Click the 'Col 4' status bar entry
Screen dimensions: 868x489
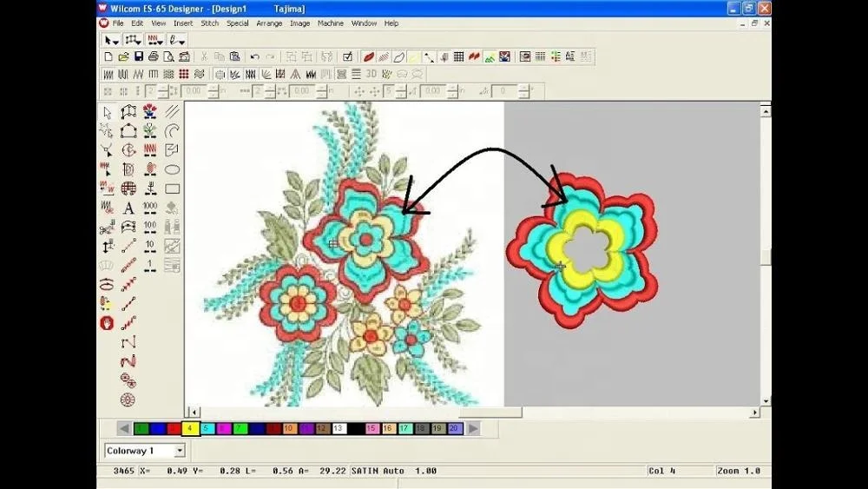[662, 471]
